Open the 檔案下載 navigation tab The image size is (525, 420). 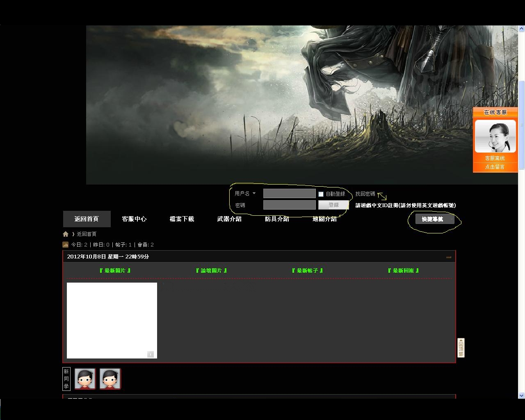tap(182, 219)
